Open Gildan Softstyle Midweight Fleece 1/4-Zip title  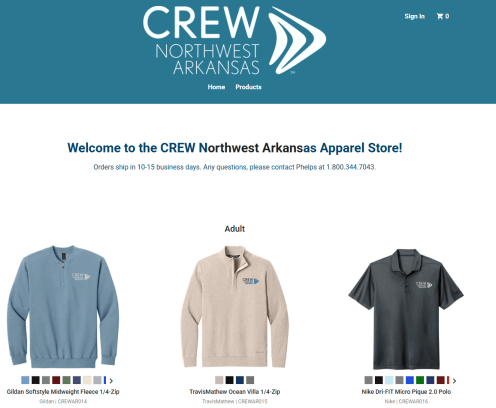[x=63, y=392]
